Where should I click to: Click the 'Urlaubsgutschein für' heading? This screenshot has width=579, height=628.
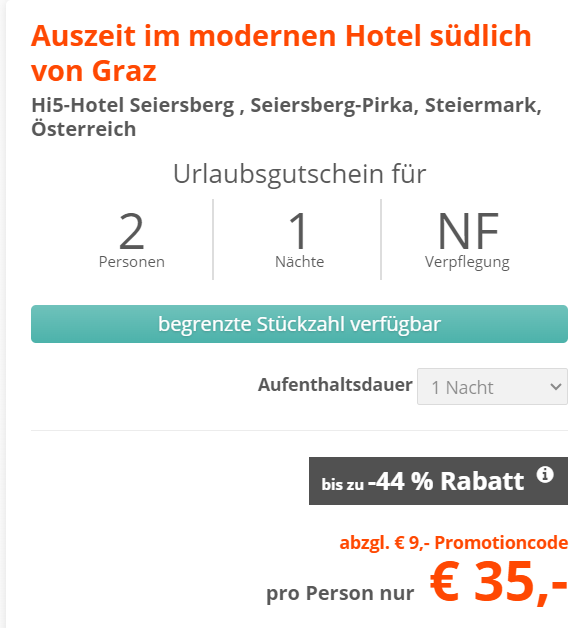(x=299, y=174)
